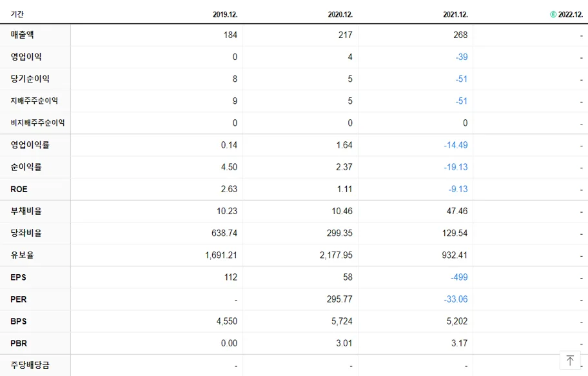588x376 pixels.
Task: Click the 268 revenue value
Action: pyautogui.click(x=460, y=35)
